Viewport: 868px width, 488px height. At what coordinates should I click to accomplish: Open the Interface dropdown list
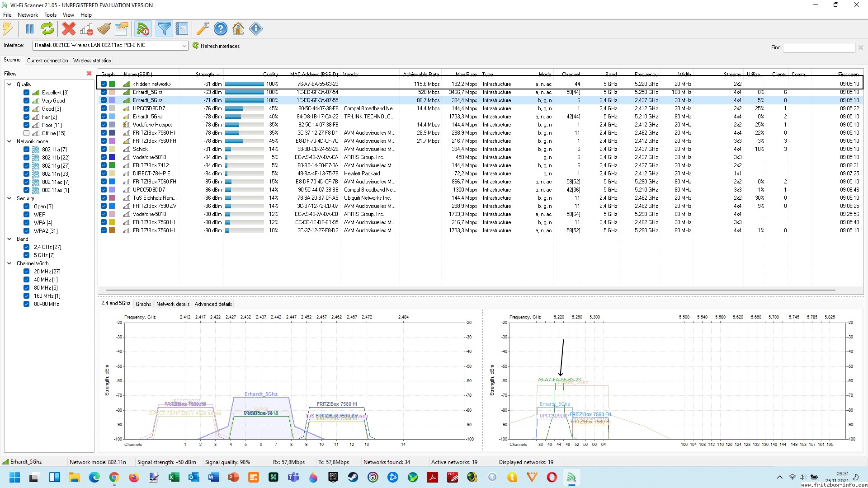(x=184, y=46)
